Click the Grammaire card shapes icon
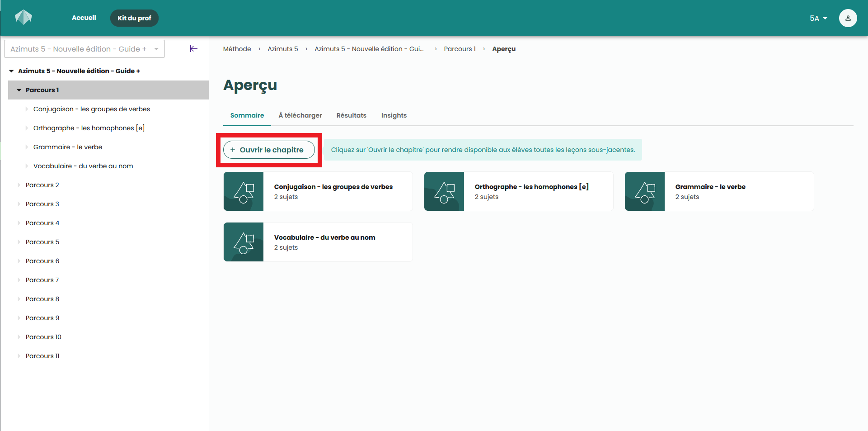Image resolution: width=868 pixels, height=431 pixels. tap(645, 191)
